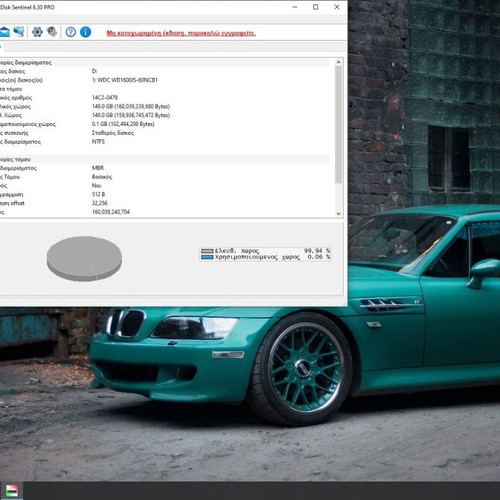Image resolution: width=500 pixels, height=500 pixels.
Task: Show about info with the blue i icon
Action: click(86, 32)
